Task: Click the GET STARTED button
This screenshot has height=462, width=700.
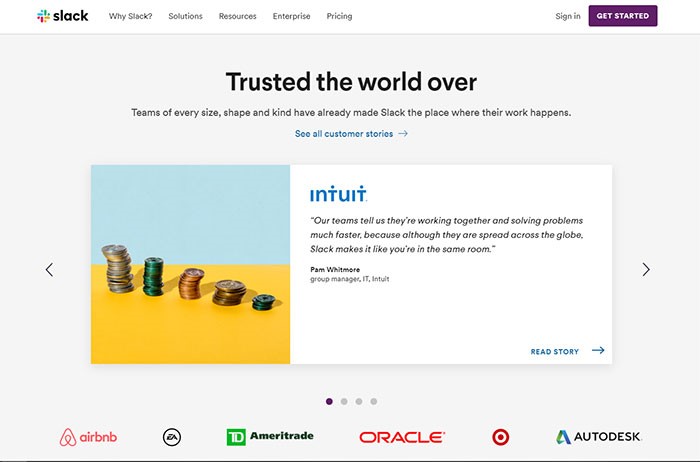Action: pyautogui.click(x=623, y=16)
